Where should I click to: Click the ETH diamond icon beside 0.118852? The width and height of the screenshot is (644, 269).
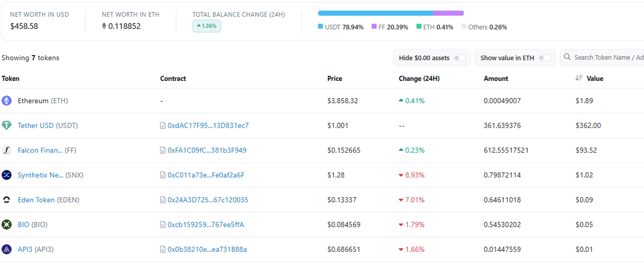click(104, 26)
